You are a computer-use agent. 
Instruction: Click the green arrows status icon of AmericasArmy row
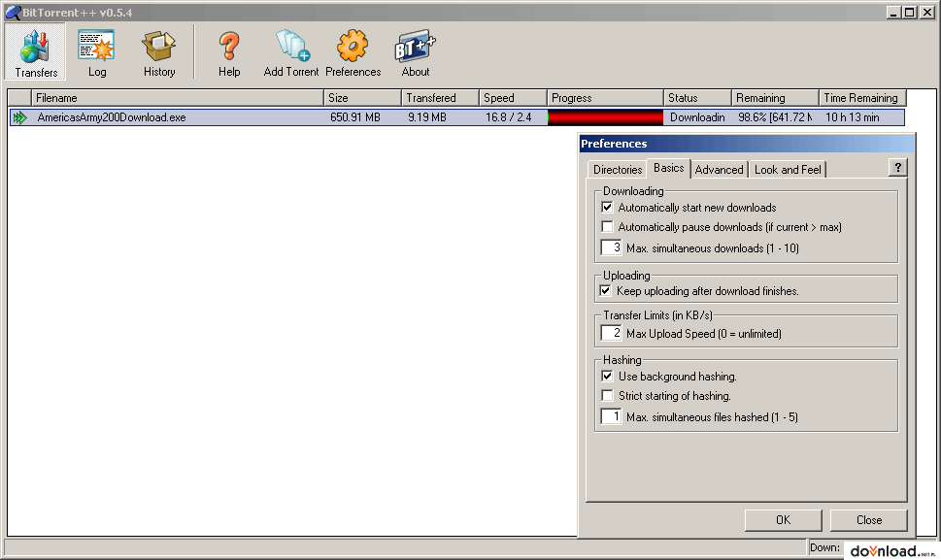[x=20, y=117]
